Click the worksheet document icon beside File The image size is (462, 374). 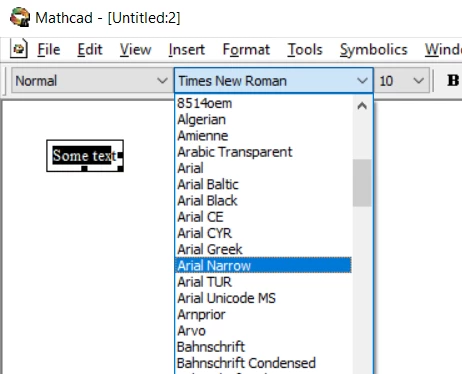click(19, 49)
